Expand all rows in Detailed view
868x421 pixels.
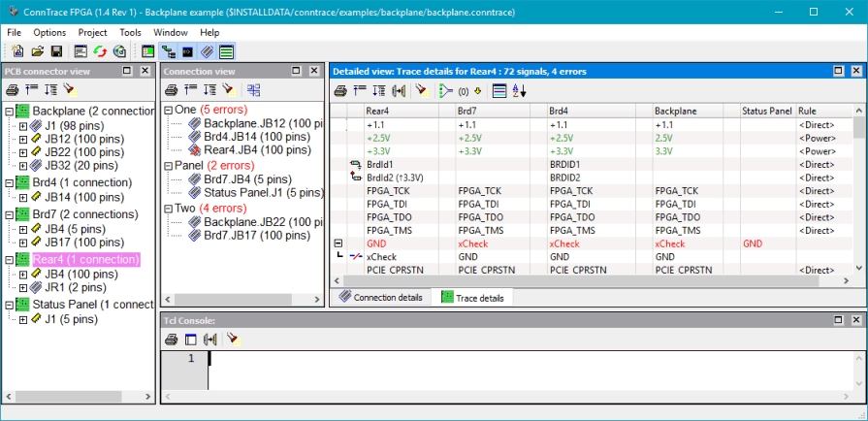tap(379, 90)
